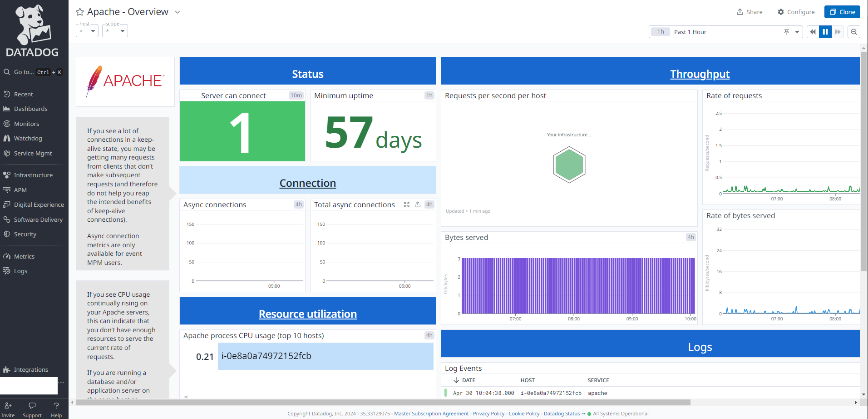Step time range backward with rewind icon
868x419 pixels.
click(813, 32)
